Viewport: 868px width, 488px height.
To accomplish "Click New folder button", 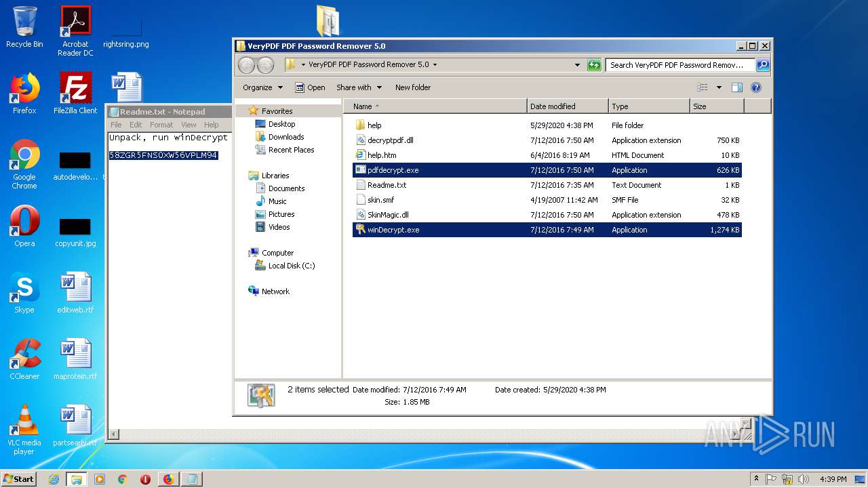I will point(413,87).
